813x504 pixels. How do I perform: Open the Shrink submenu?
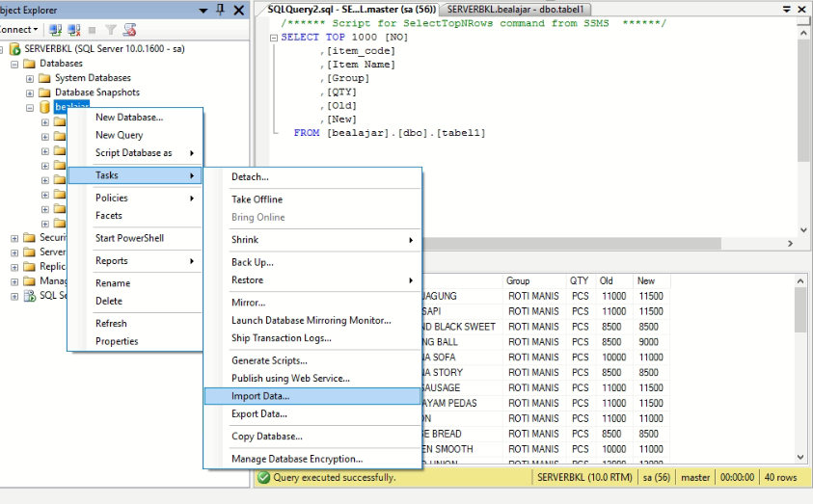coord(312,240)
